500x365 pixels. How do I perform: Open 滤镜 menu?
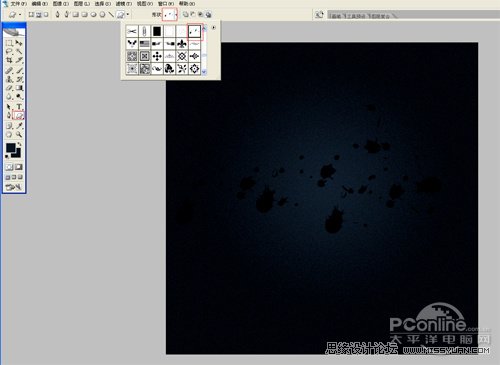(124, 4)
